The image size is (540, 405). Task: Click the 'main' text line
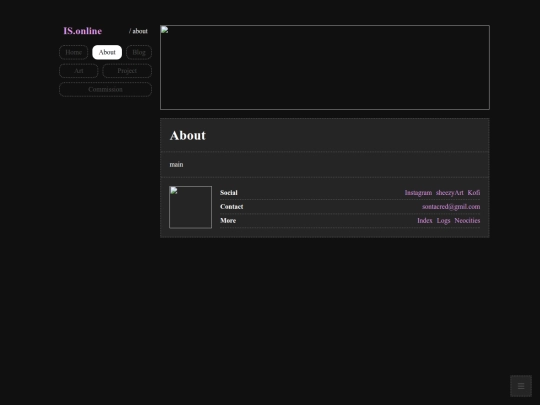[176, 165]
